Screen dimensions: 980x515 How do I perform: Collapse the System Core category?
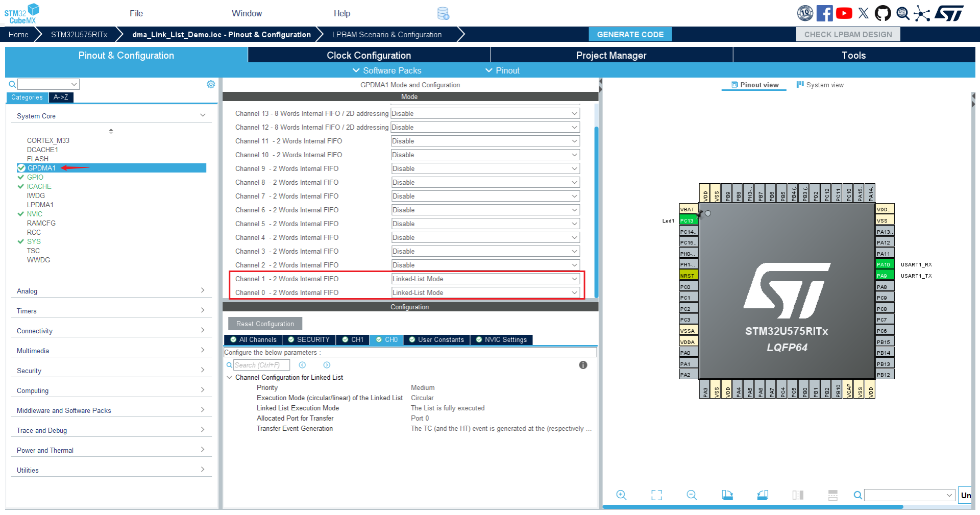pyautogui.click(x=111, y=116)
